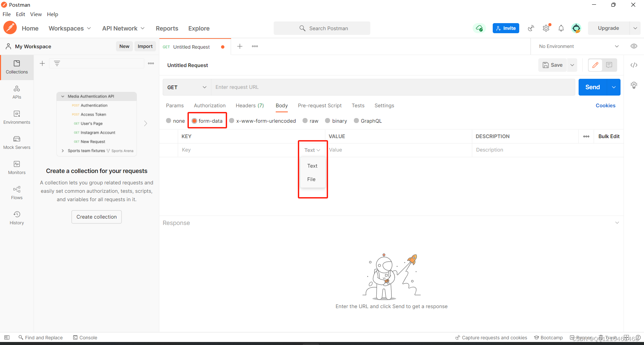
Task: Create new collection with plus icon
Action: [42, 63]
